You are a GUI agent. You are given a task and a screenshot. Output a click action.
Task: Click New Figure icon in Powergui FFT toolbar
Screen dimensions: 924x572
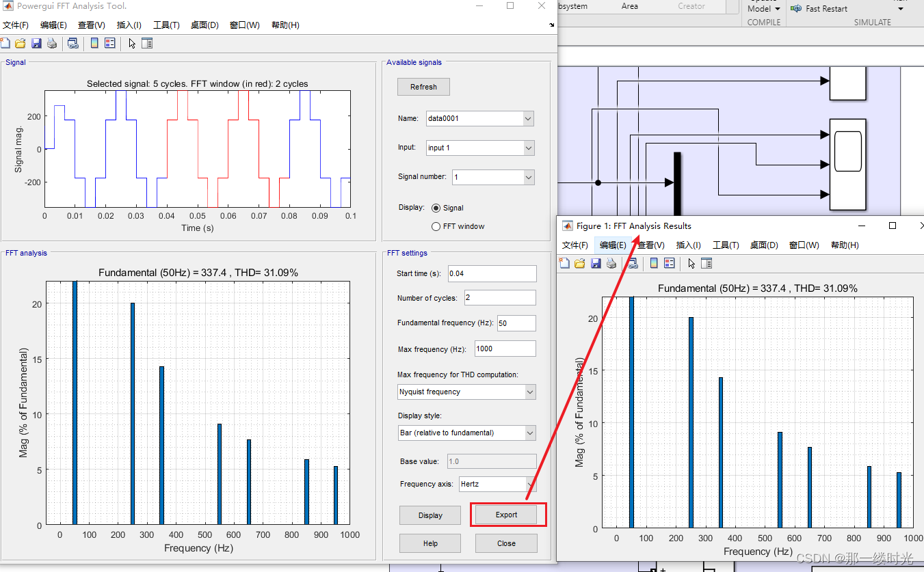pyautogui.click(x=5, y=44)
